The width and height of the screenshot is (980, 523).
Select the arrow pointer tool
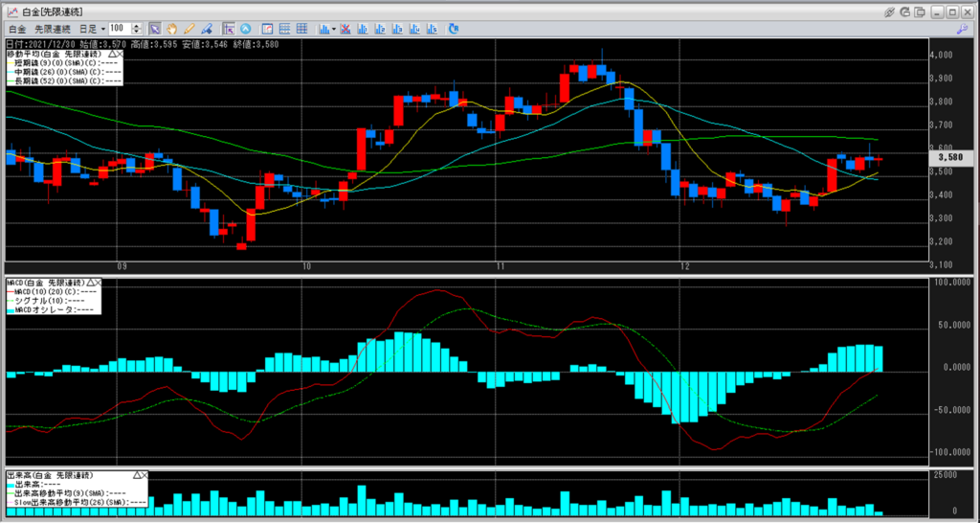(x=155, y=29)
